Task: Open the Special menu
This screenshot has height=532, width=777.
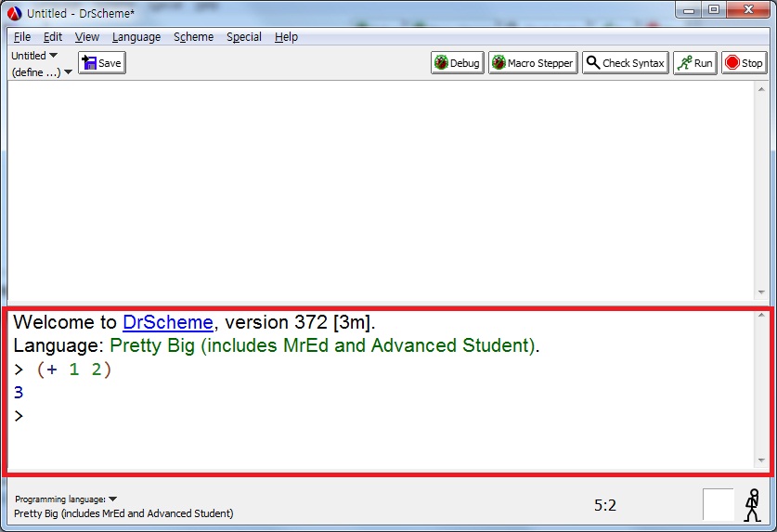Action: coord(244,37)
